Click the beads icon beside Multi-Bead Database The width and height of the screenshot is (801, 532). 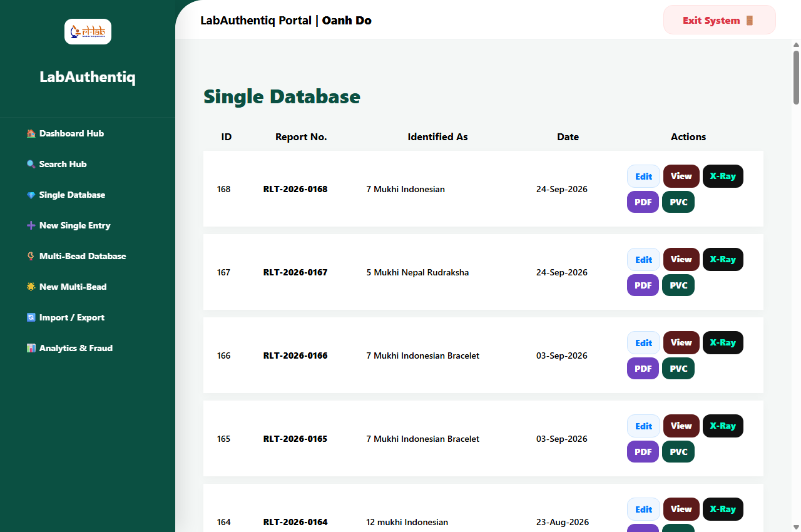coord(31,256)
